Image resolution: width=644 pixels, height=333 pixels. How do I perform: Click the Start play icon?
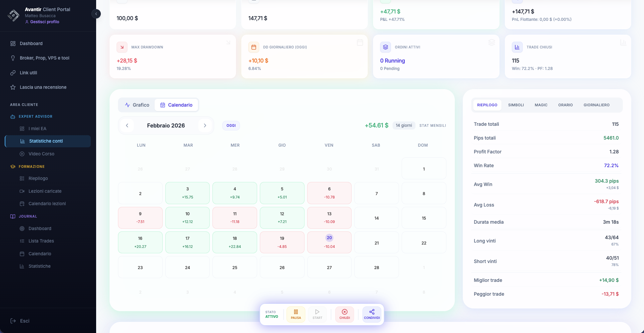[317, 314]
